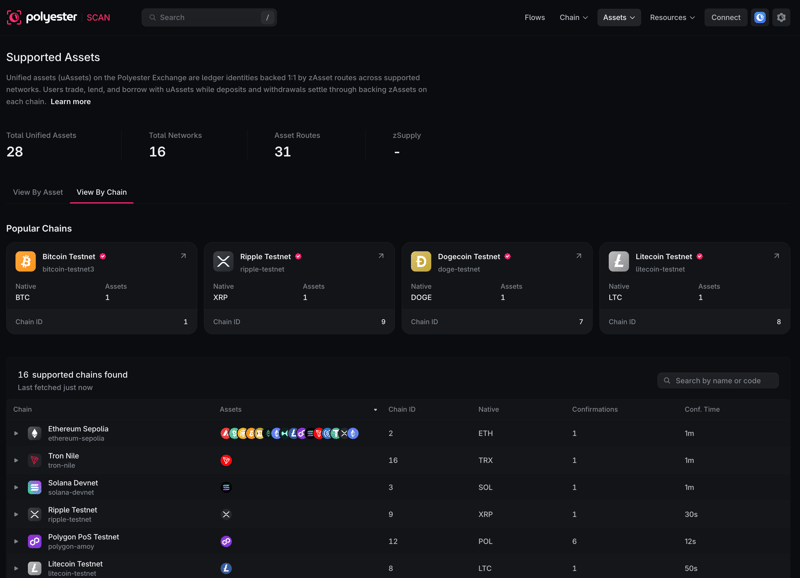
Task: Open Litecoin Testnet card title
Action: 664,257
